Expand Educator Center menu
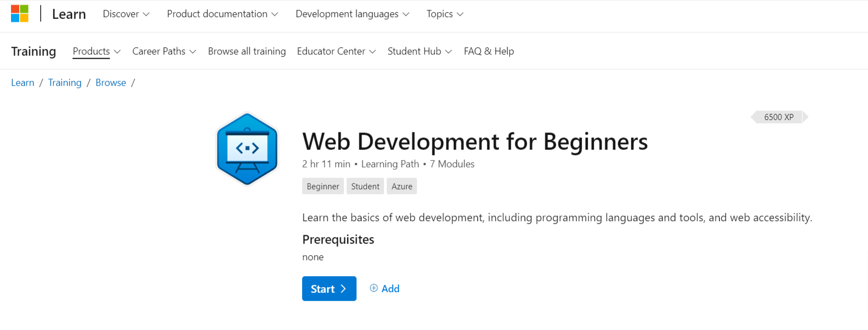868x330 pixels. (x=336, y=51)
